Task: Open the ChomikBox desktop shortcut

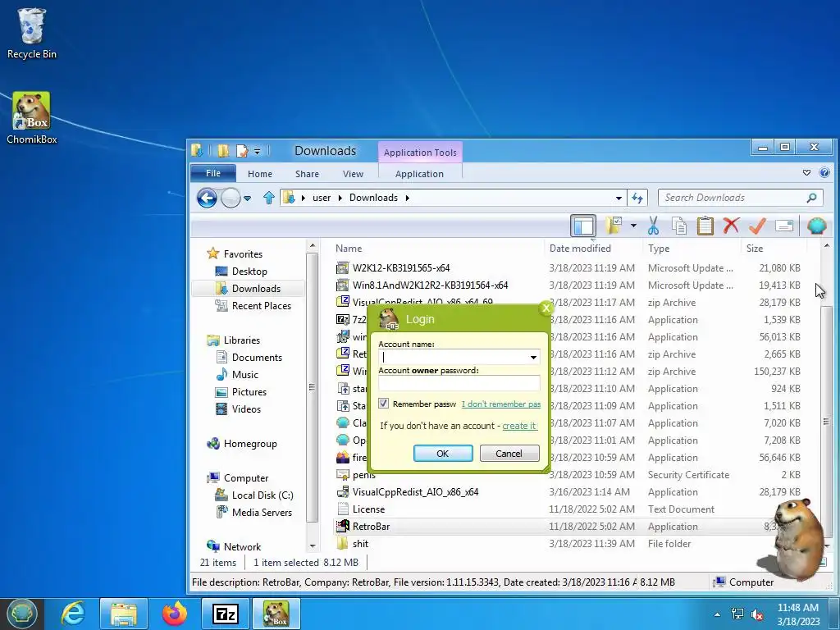Action: click(x=32, y=118)
